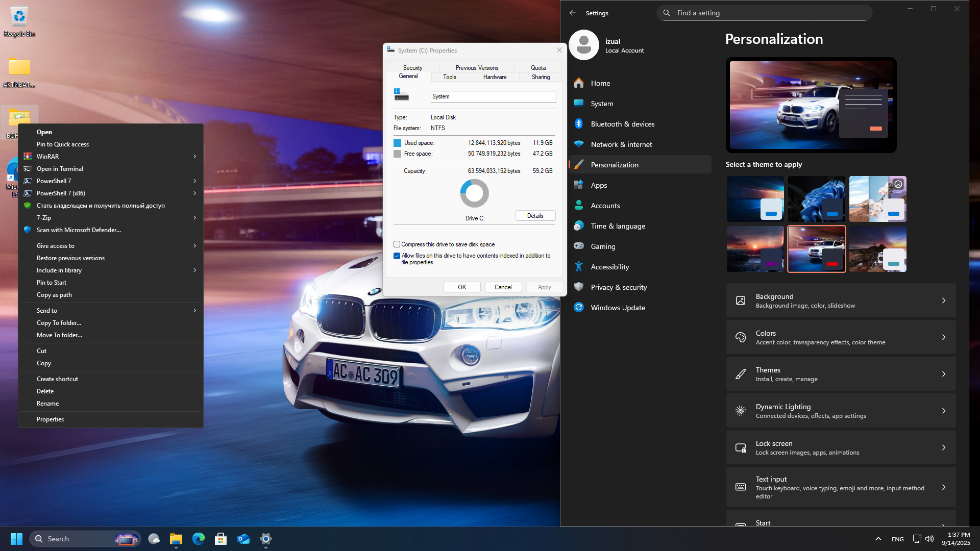Click Privacy & security shield icon

click(579, 287)
